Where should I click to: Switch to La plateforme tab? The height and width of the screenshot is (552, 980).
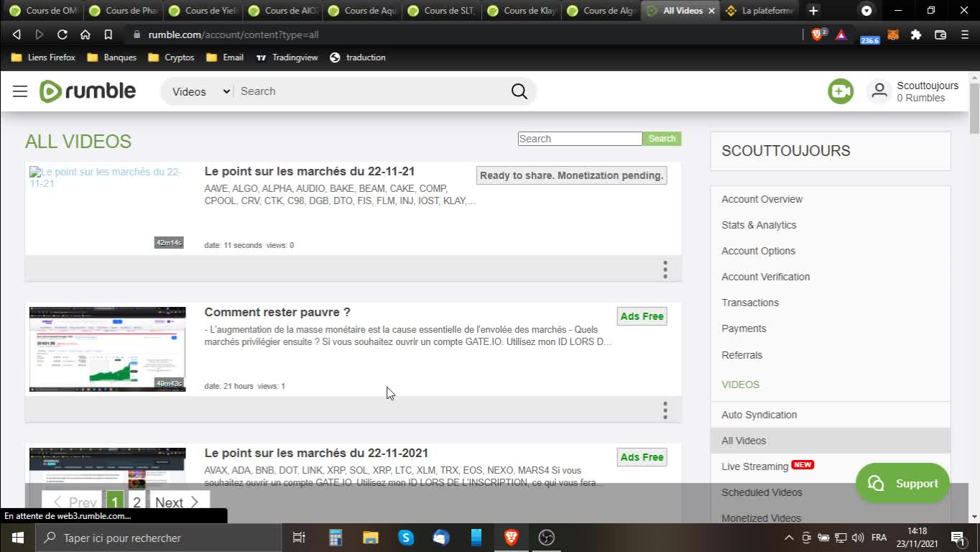(x=760, y=11)
